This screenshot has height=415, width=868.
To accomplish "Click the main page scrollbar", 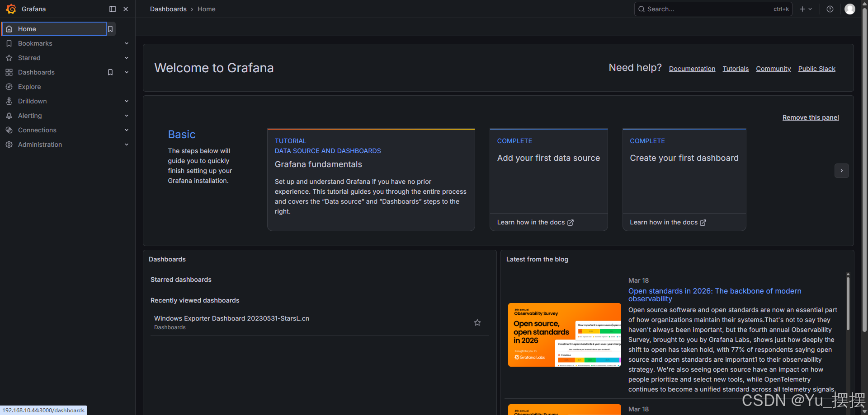I will 864,169.
